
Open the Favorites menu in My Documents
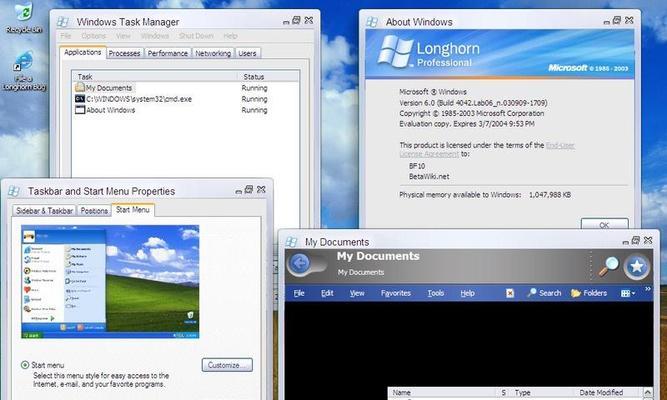396,293
